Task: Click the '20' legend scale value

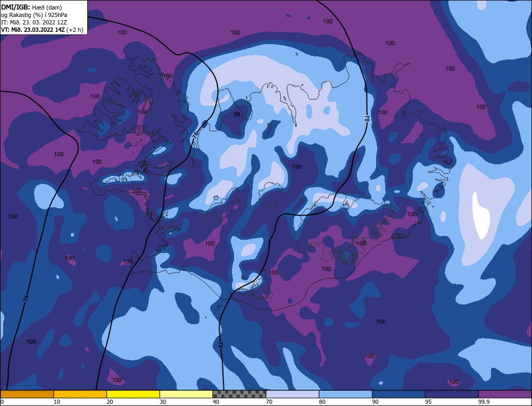Action: click(x=110, y=402)
